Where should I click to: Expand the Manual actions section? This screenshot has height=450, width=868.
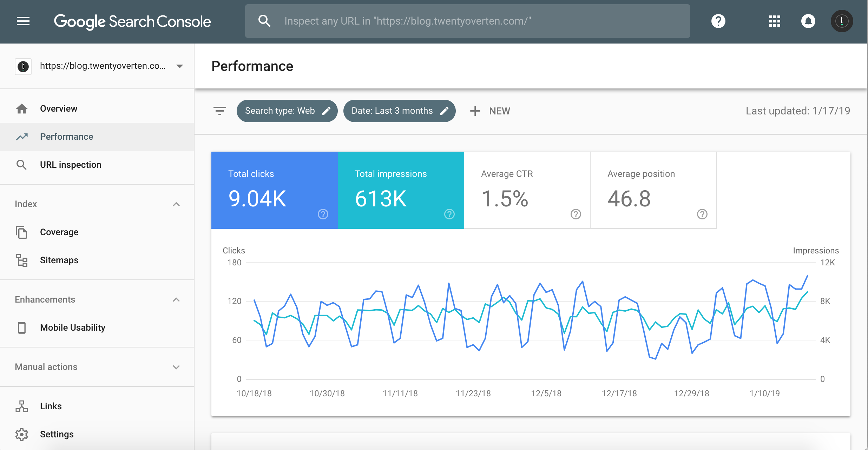tap(176, 367)
